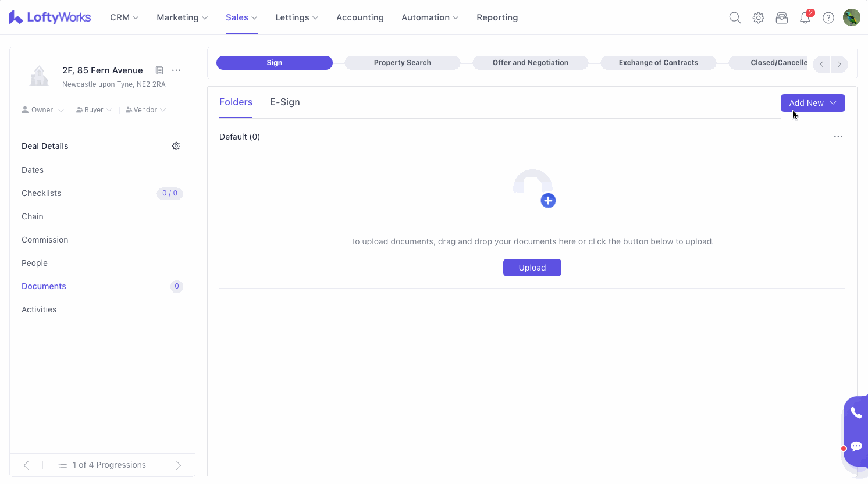
Task: Click the Deal Details gear icon
Action: tap(176, 146)
